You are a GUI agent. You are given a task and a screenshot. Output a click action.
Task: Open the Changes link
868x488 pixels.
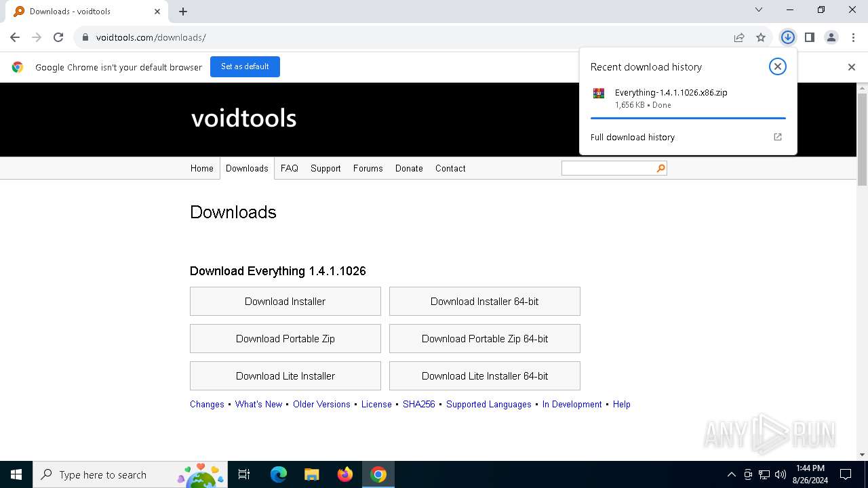(x=207, y=404)
